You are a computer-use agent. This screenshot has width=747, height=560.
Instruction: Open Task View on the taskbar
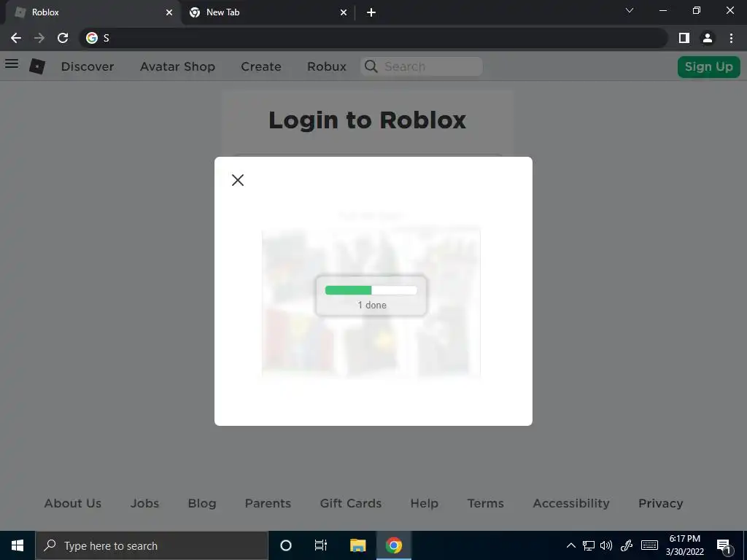[x=321, y=545]
